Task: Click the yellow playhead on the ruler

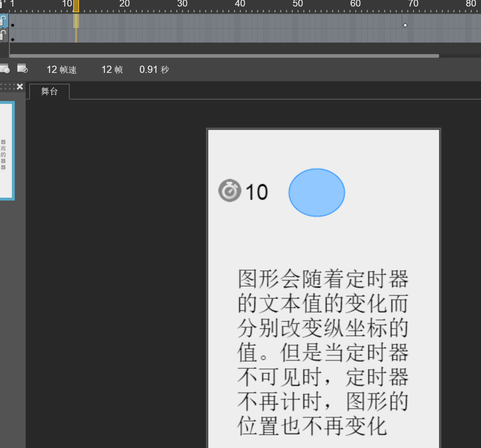Action: (x=76, y=6)
